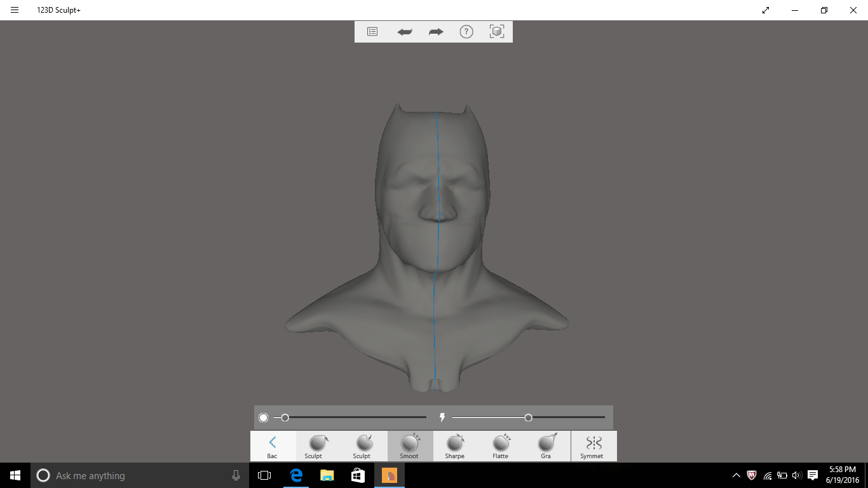Click the battery status tray icon
The height and width of the screenshot is (488, 868).
pyautogui.click(x=782, y=475)
